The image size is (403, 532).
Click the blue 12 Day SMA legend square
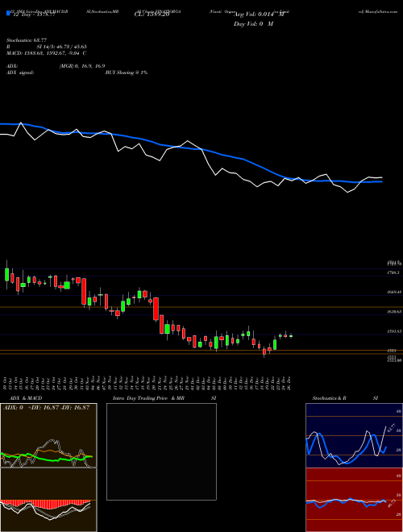9,14
